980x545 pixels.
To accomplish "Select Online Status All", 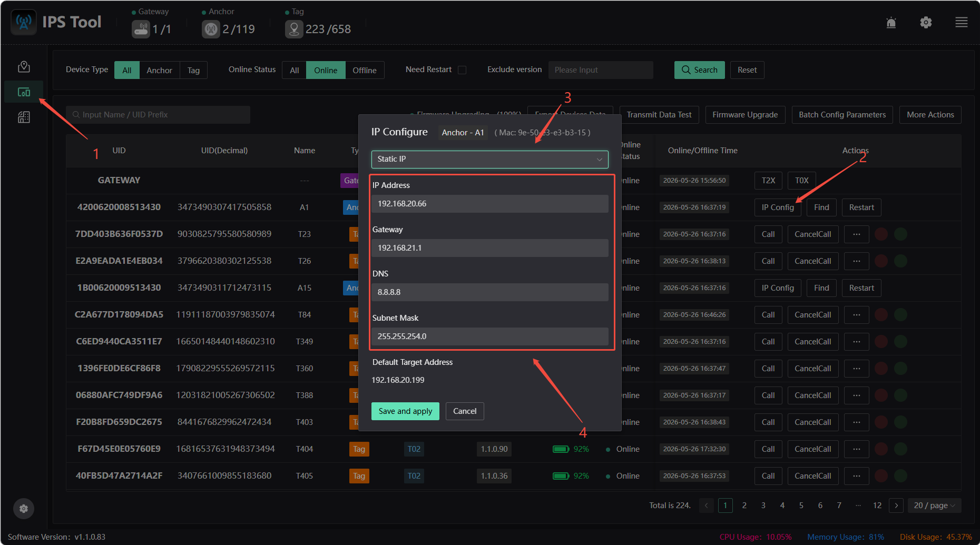I will click(x=295, y=70).
